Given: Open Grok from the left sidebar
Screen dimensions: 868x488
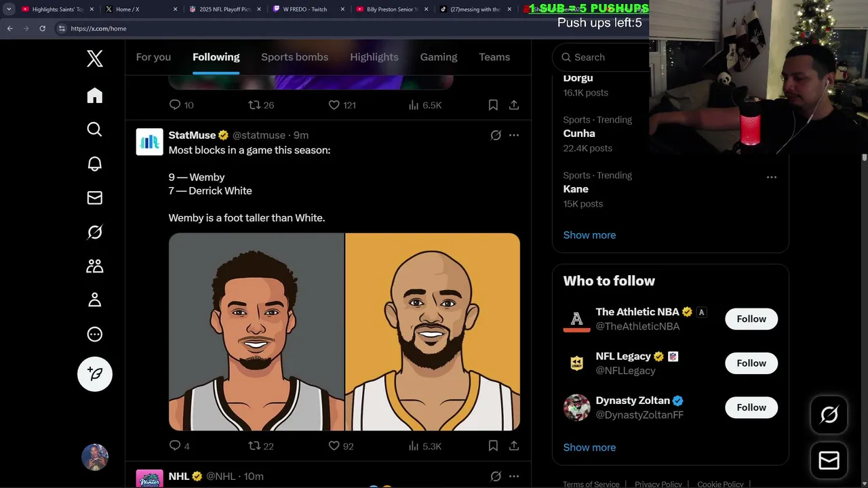Looking at the screenshot, I should pos(95,232).
